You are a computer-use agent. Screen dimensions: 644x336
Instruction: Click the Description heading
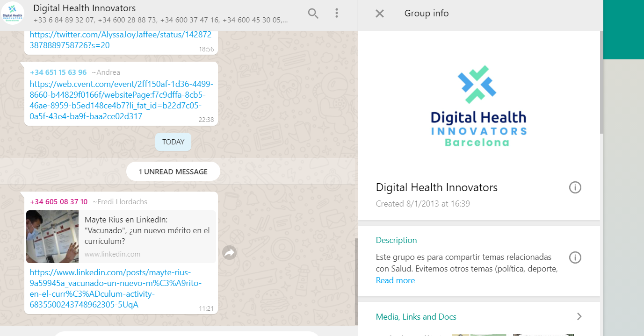point(396,240)
